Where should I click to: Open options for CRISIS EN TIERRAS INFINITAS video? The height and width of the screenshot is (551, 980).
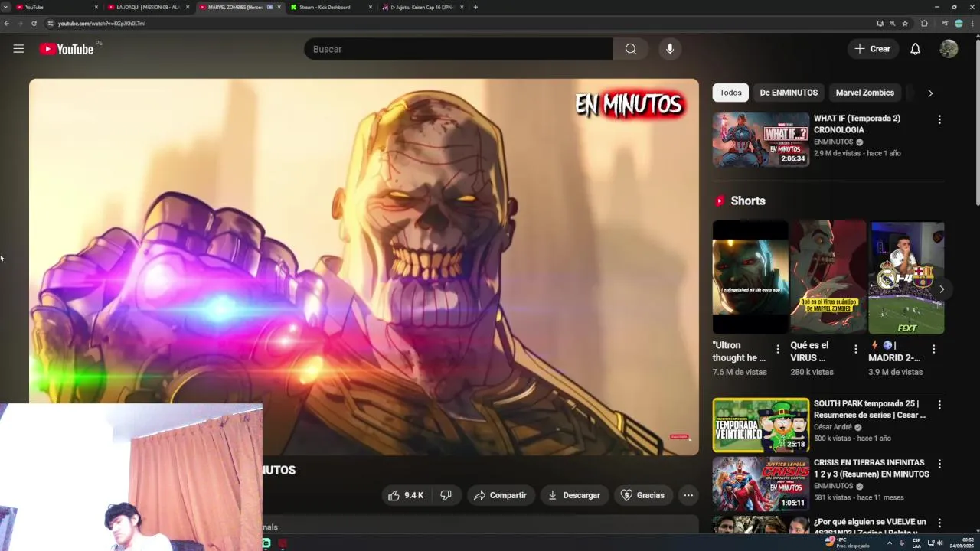point(939,464)
